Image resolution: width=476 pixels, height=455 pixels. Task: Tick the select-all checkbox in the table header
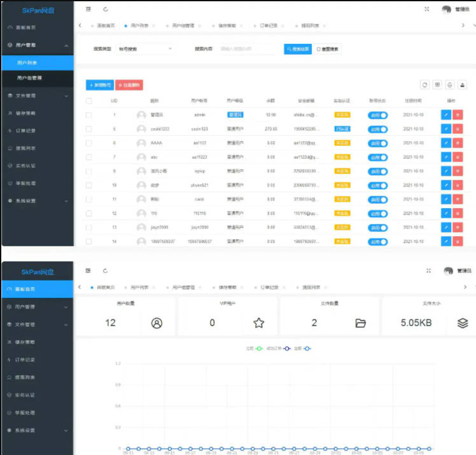(88, 101)
